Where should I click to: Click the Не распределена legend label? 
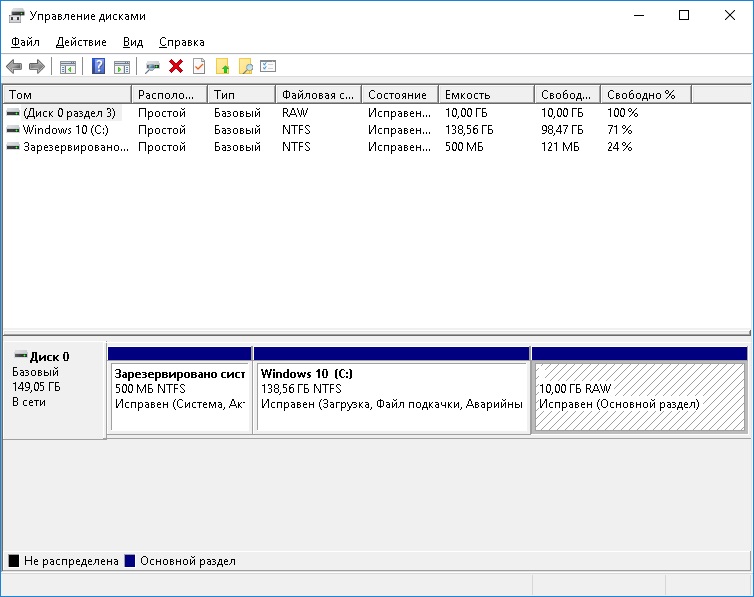pyautogui.click(x=71, y=561)
